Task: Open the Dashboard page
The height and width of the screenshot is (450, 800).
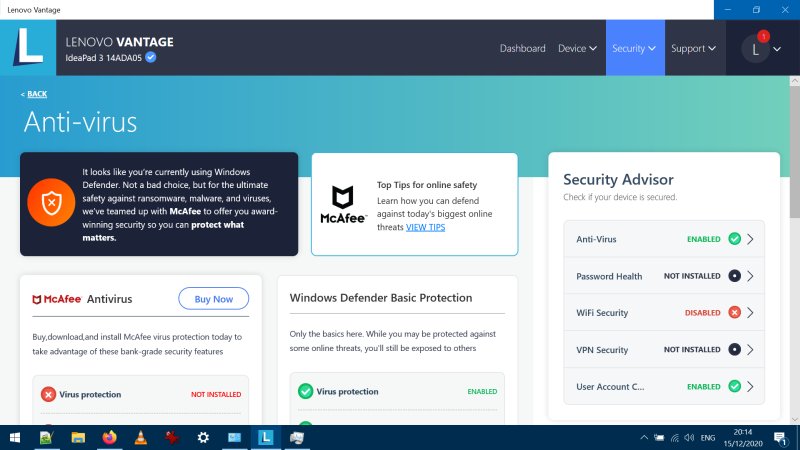Action: [522, 48]
